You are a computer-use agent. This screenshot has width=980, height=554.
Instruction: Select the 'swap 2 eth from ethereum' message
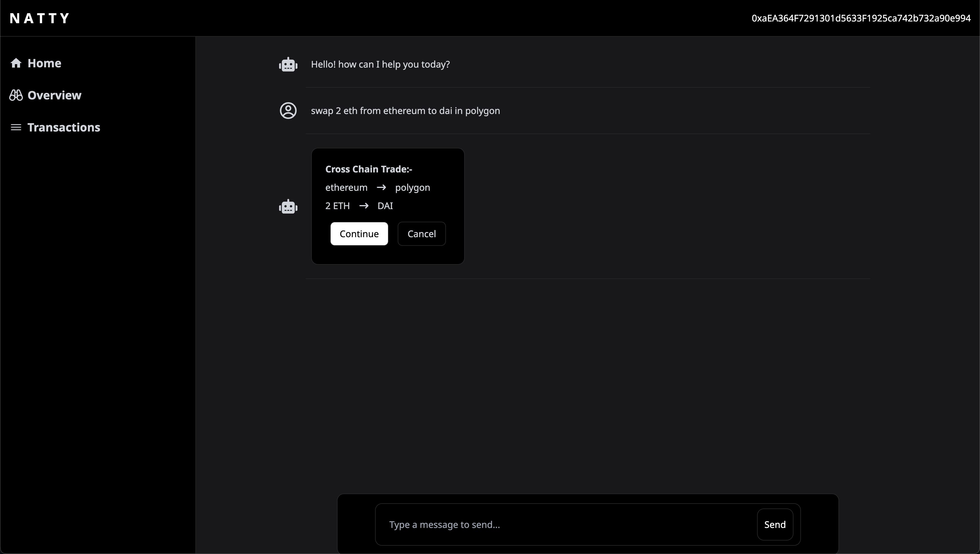pyautogui.click(x=405, y=111)
